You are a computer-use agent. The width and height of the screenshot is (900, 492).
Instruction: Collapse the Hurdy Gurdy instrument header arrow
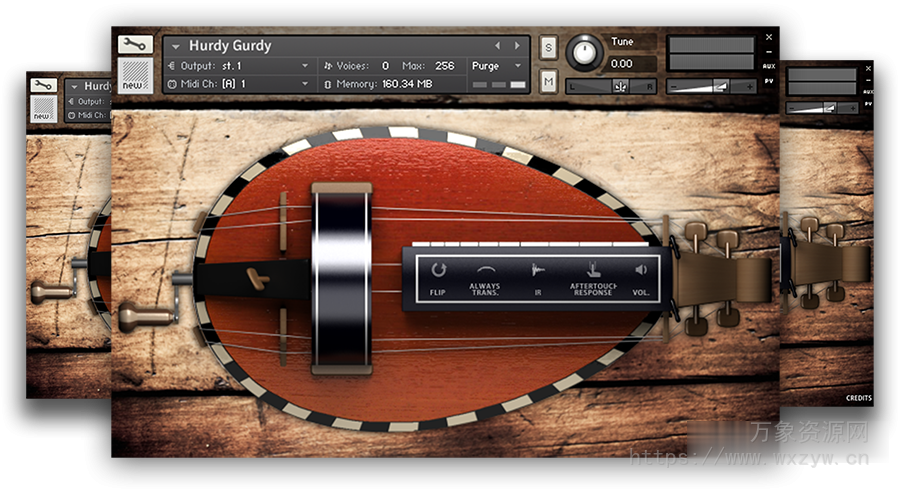(176, 46)
